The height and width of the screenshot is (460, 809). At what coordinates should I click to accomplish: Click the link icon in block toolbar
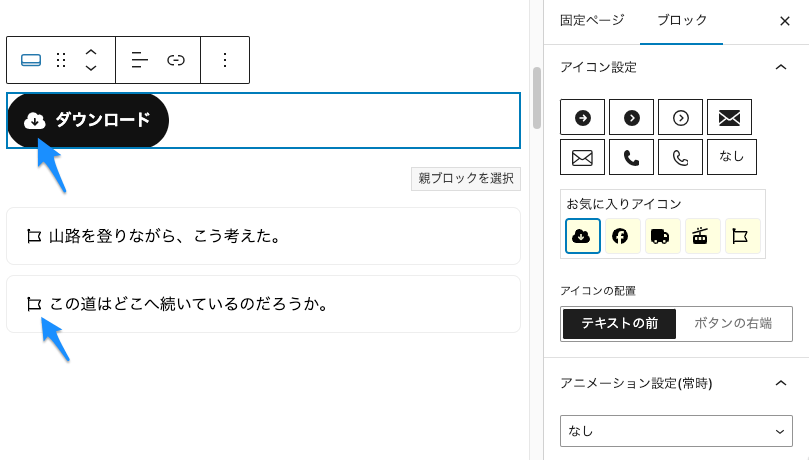click(x=176, y=60)
